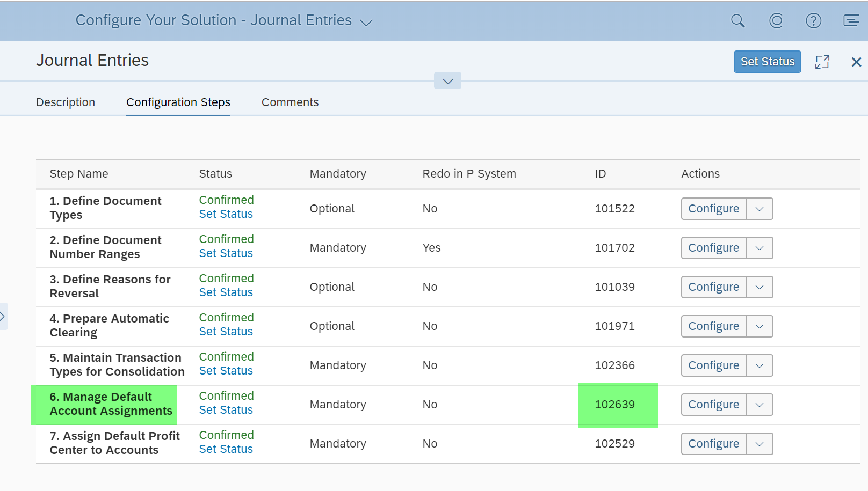The width and height of the screenshot is (868, 491).
Task: Click the Status column header
Action: pyautogui.click(x=215, y=174)
